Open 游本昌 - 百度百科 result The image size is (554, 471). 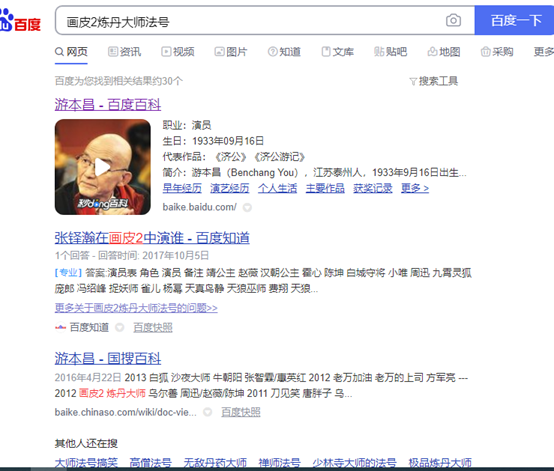[108, 105]
